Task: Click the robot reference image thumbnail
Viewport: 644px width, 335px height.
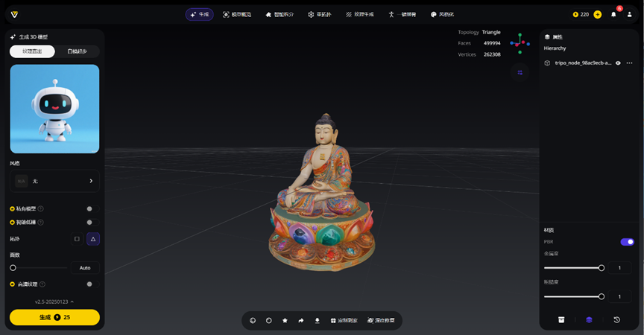Action: 54,109
